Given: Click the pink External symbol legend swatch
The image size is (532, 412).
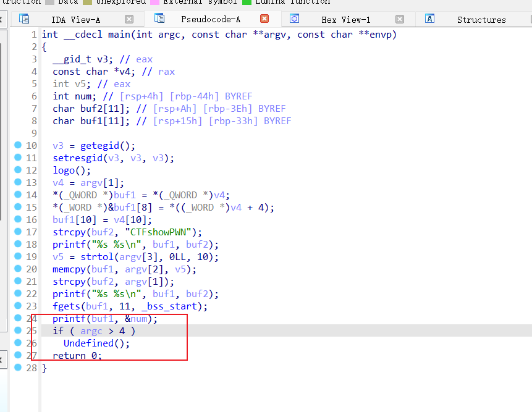Looking at the screenshot, I should click(154, 2).
